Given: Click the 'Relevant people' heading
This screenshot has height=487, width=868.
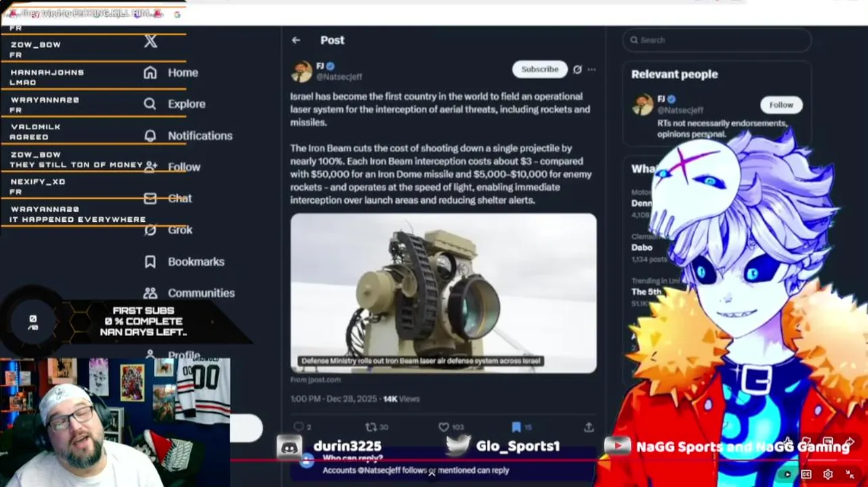Looking at the screenshot, I should click(675, 74).
